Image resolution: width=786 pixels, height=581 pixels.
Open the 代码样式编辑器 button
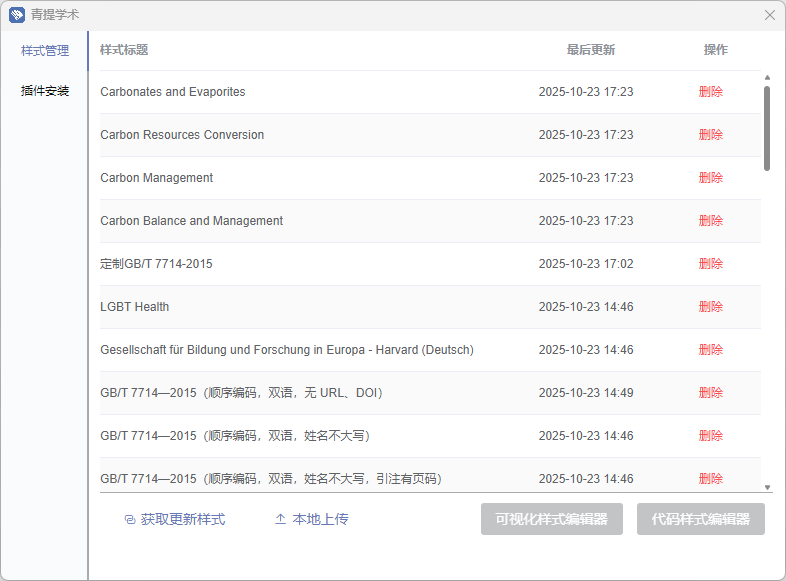click(700, 520)
